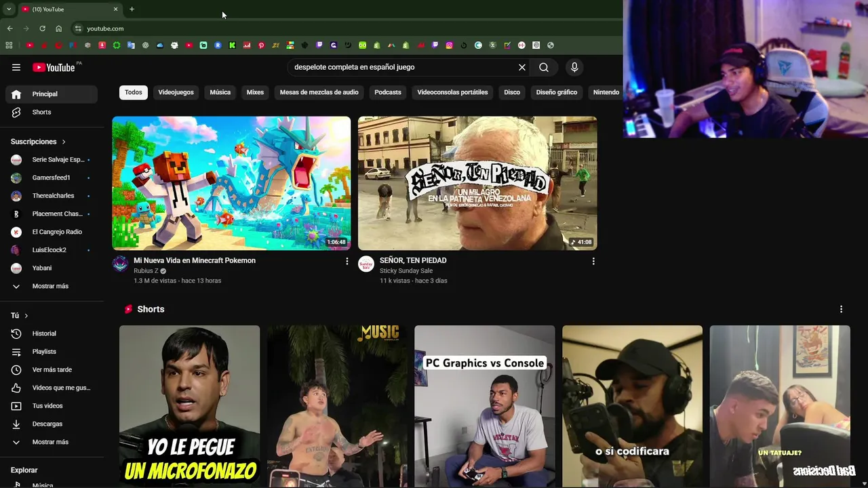Image resolution: width=868 pixels, height=488 pixels.
Task: Open options menu for Minecraft Pokemon video
Action: click(347, 261)
